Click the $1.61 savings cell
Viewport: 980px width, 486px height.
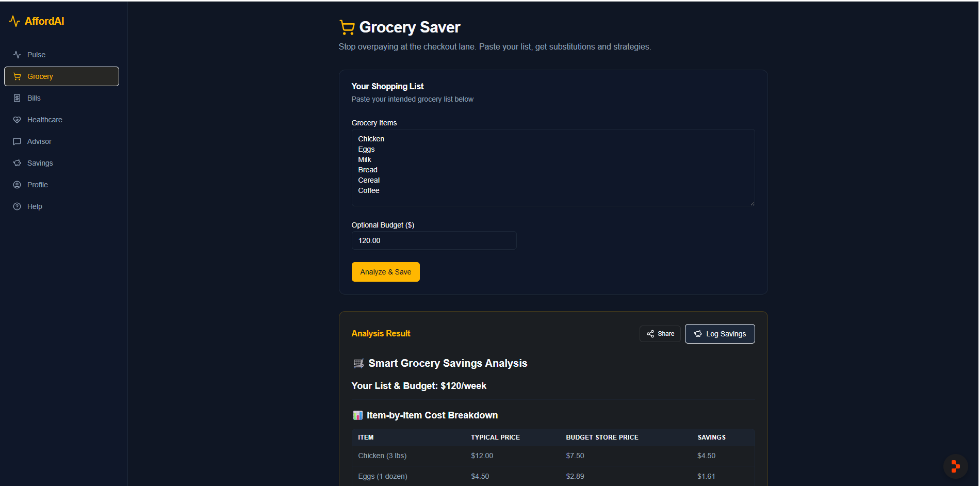click(x=706, y=476)
